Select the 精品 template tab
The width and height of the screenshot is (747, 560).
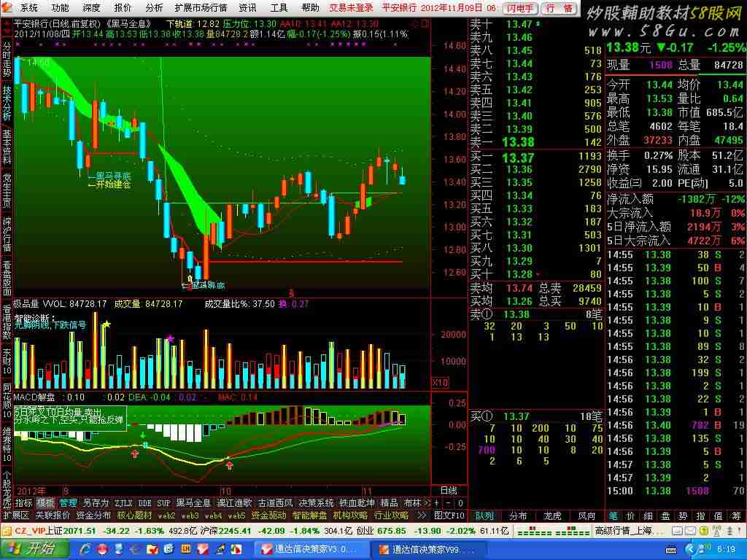pyautogui.click(x=389, y=503)
